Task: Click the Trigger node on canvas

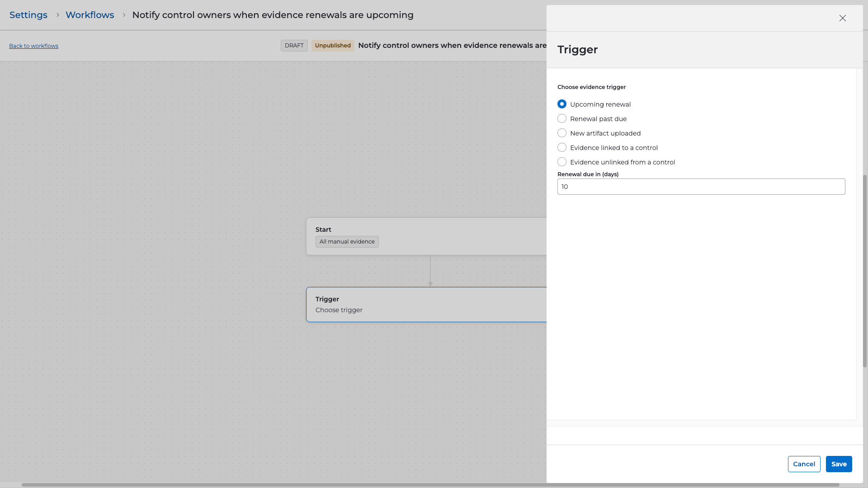Action: (x=425, y=305)
